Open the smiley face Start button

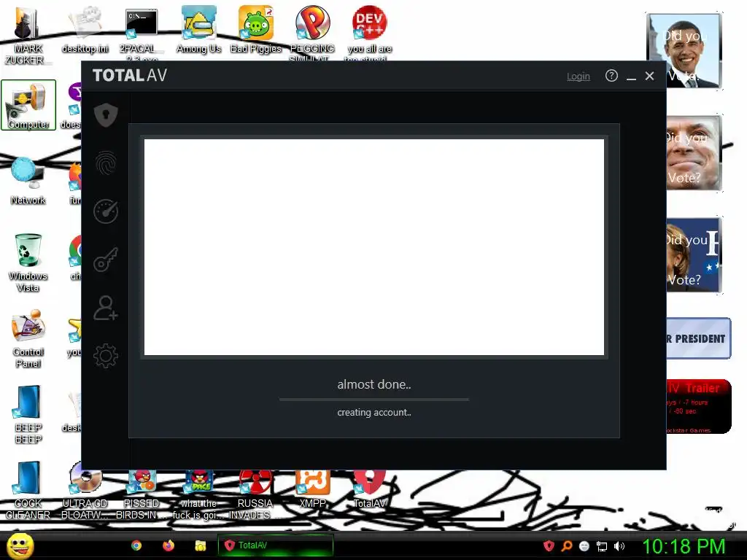[x=20, y=545]
